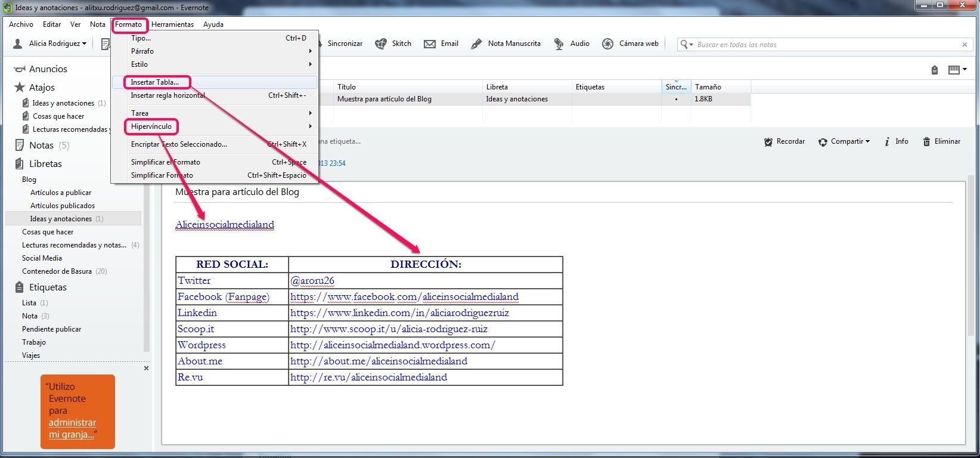The image size is (980, 458).
Task: Sort notes by the Libreta column header
Action: (x=527, y=87)
